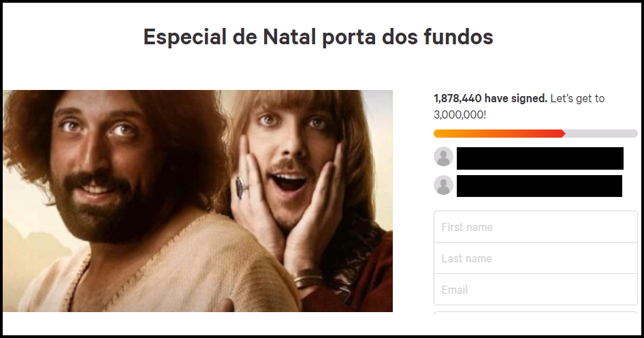Click the first signer avatar icon

(x=443, y=157)
